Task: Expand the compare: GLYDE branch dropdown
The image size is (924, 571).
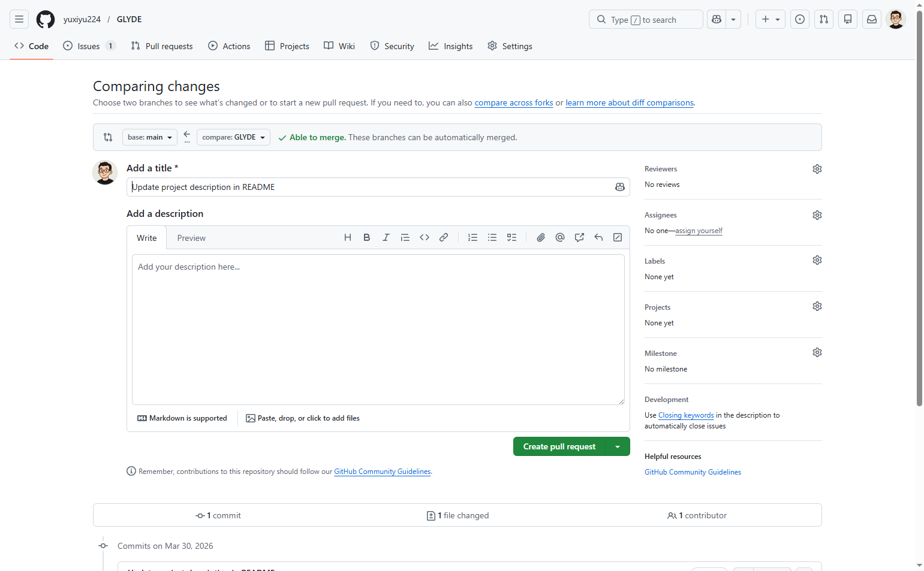Action: [233, 137]
